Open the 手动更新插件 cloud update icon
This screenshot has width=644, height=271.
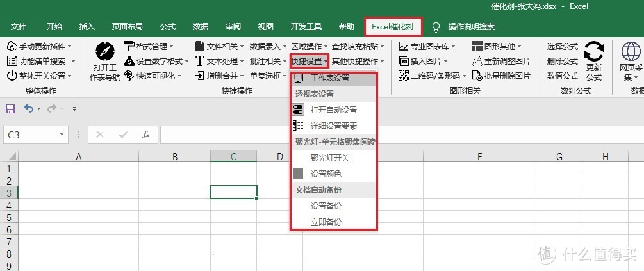[12, 46]
